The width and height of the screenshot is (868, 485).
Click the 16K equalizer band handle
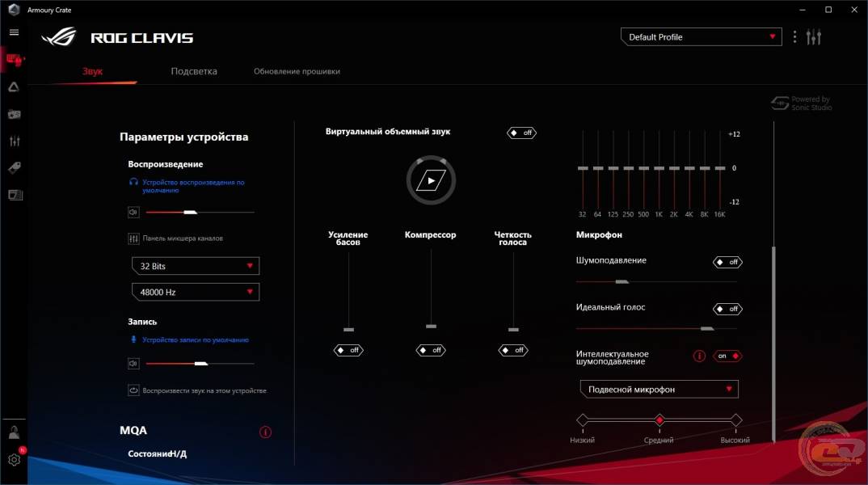[719, 168]
